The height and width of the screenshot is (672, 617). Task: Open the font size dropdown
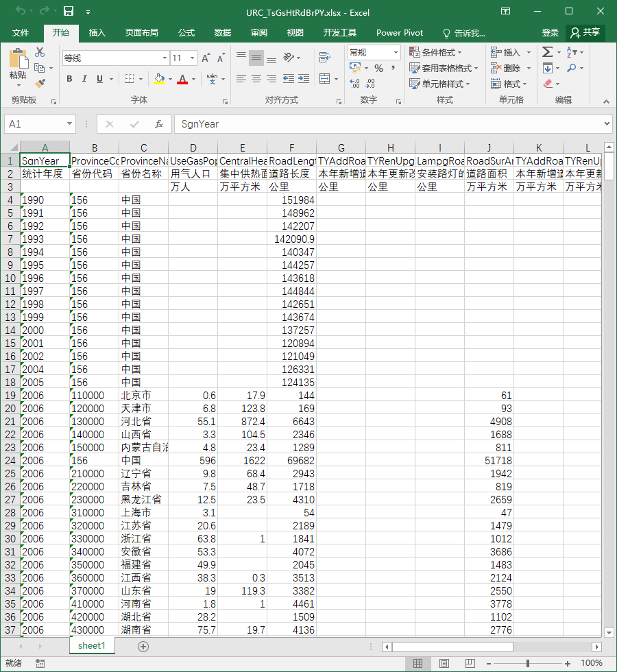click(192, 58)
